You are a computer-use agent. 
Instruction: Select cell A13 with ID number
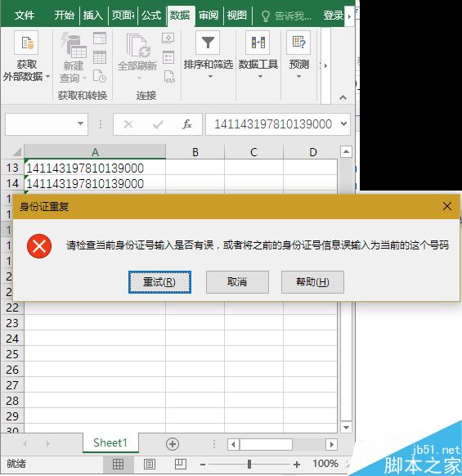pos(95,168)
